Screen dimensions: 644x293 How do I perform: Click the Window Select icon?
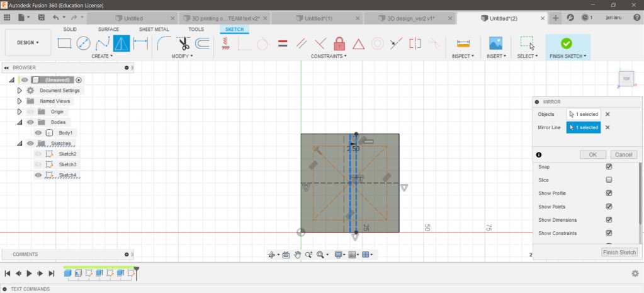528,43
